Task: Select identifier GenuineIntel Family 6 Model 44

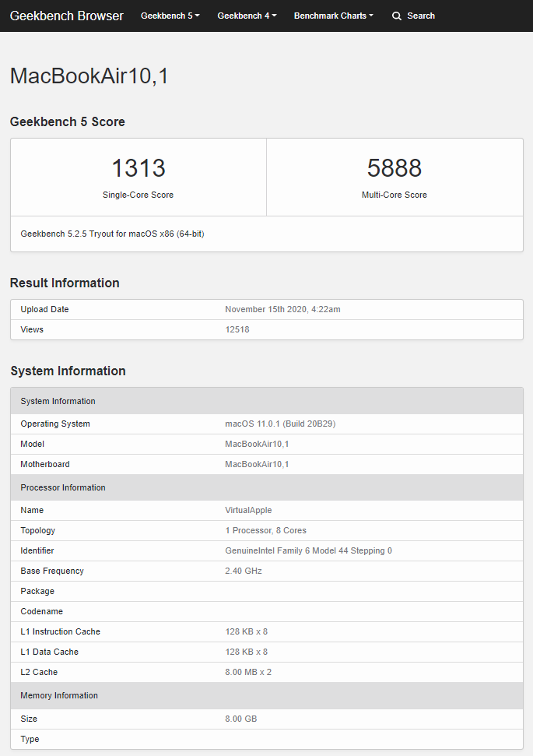Action: tap(308, 550)
